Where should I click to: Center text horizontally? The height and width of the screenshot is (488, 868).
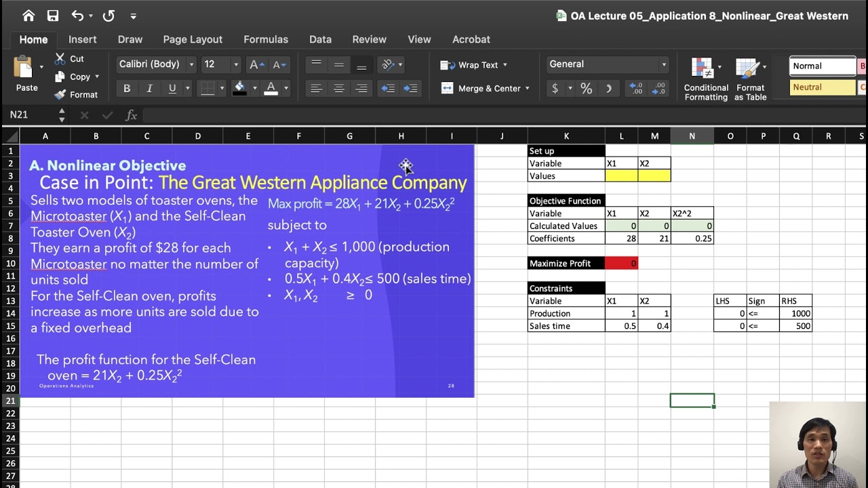point(339,89)
